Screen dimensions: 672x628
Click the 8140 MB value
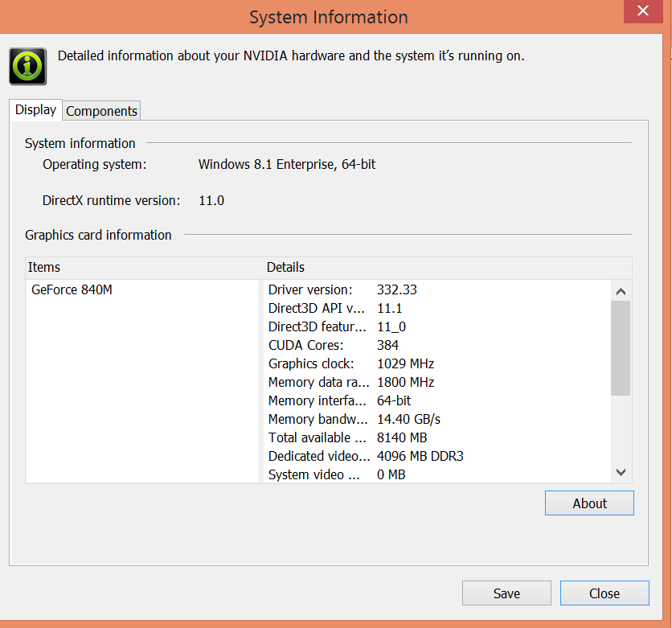click(402, 437)
